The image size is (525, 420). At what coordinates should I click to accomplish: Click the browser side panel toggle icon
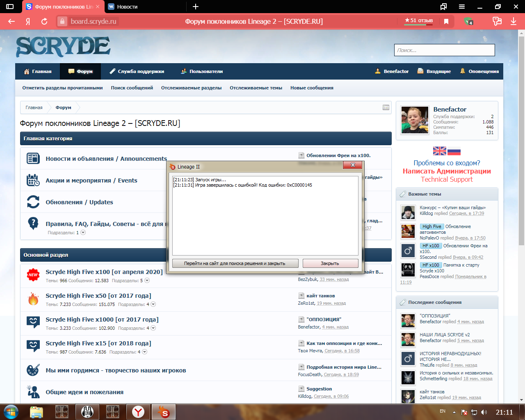[10, 7]
